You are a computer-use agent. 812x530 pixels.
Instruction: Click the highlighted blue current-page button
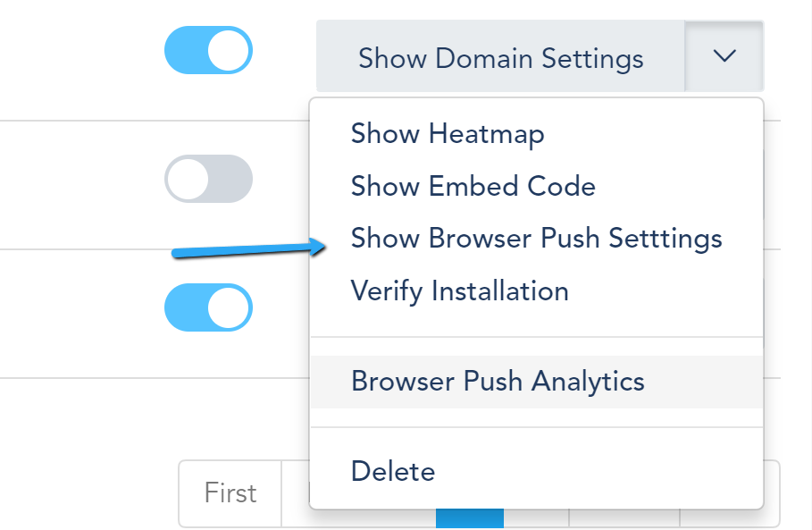[469, 518]
